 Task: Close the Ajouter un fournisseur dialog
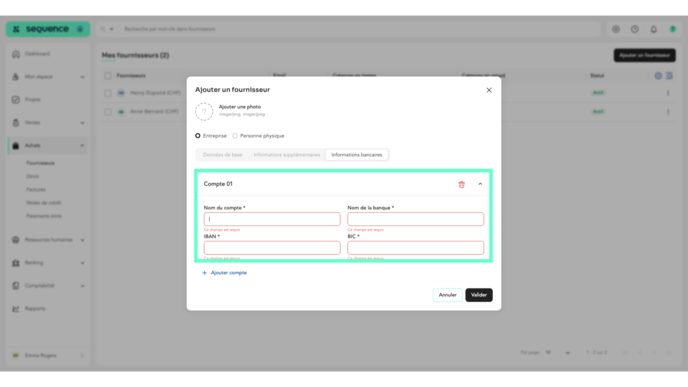(489, 90)
